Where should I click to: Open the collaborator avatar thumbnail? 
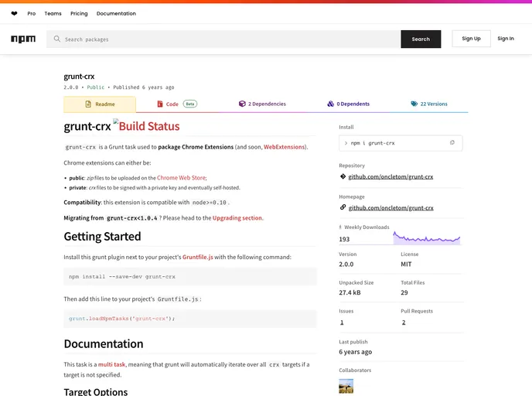(x=346, y=386)
